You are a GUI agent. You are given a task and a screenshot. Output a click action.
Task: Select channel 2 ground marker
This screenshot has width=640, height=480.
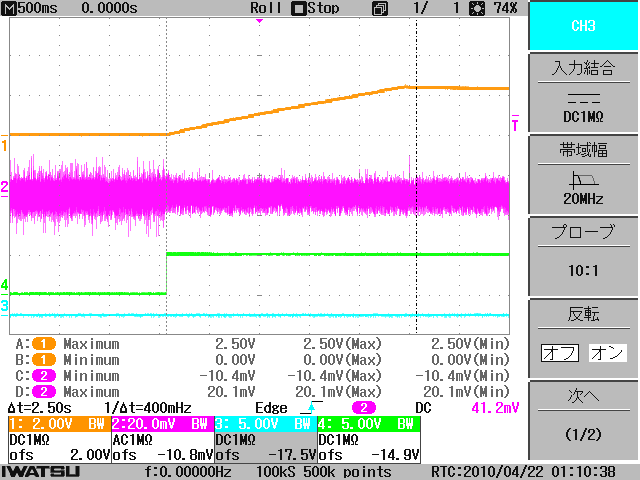click(4, 188)
